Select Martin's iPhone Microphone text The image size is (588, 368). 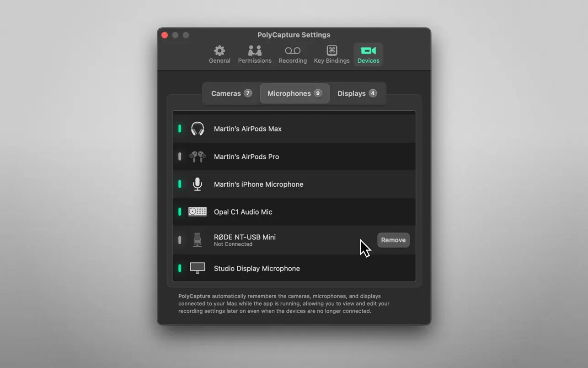point(259,184)
